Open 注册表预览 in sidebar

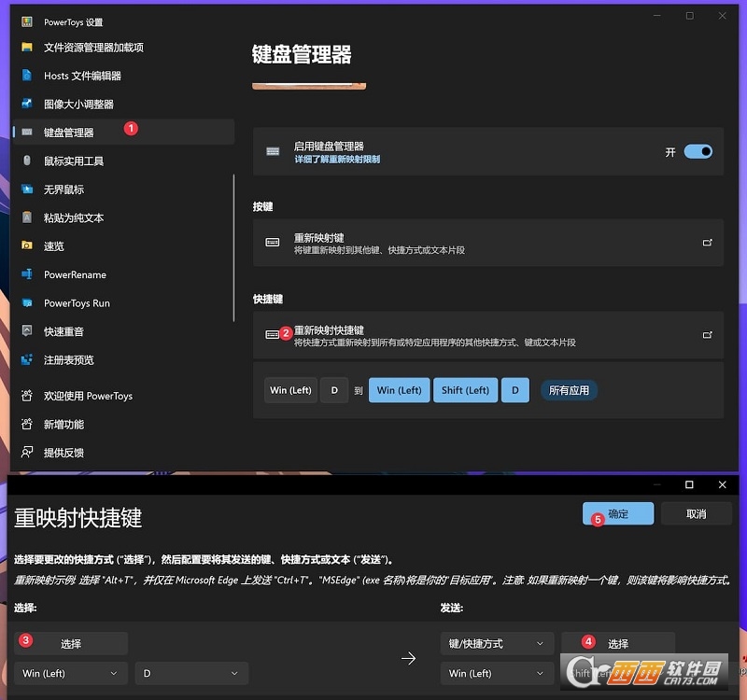[124, 359]
